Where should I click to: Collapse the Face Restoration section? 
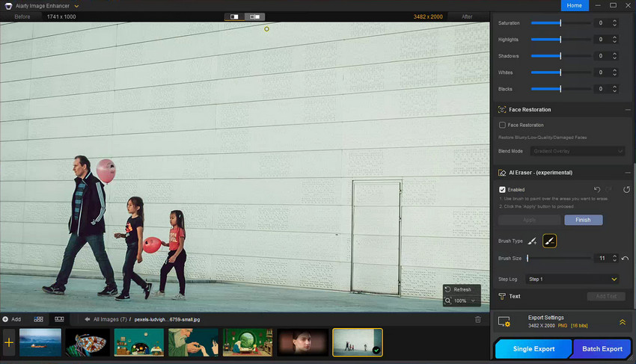[628, 109]
